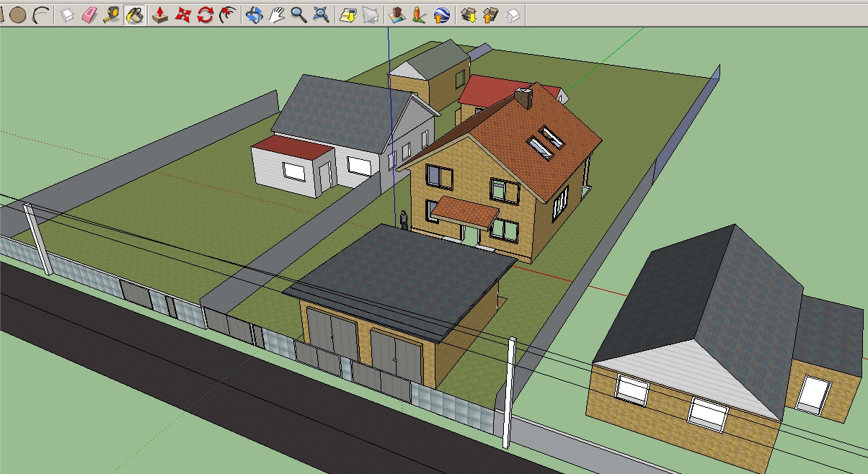Select the Rotate tool
The width and height of the screenshot is (868, 474).
click(205, 14)
